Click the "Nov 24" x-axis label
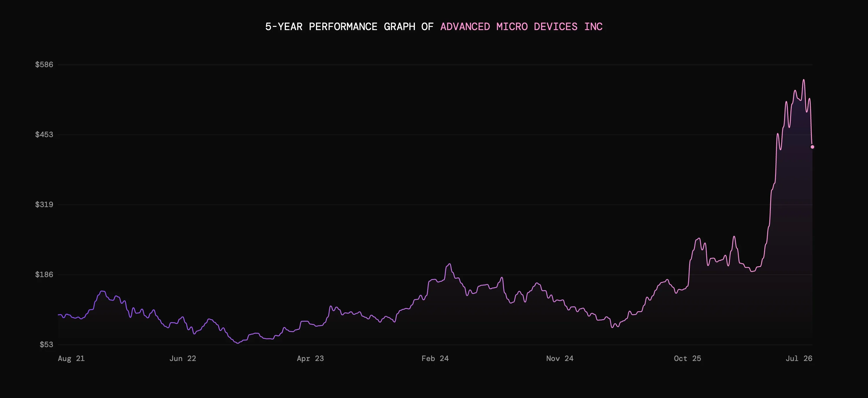This screenshot has width=868, height=398. pyautogui.click(x=560, y=358)
